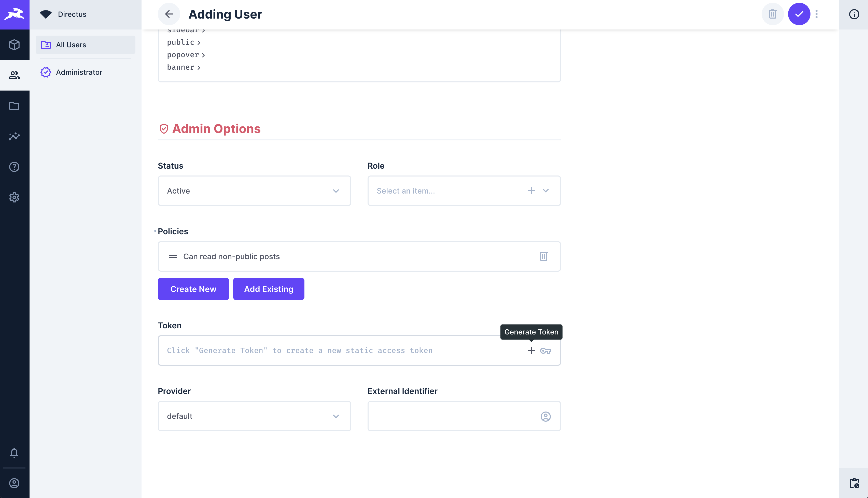Open the Insights module
Screen dimensions: 868x498
pyautogui.click(x=14, y=137)
